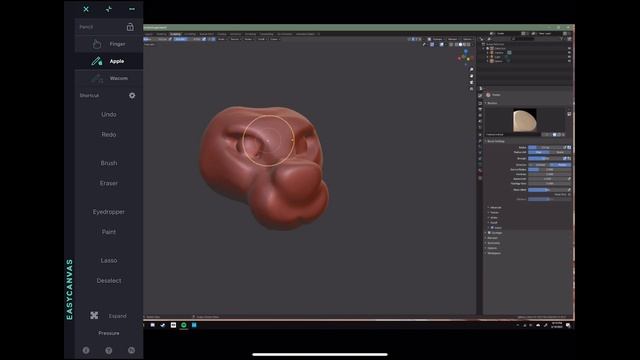This screenshot has width=640, height=360.
Task: Switch to the Shading workspace tab
Action: tap(222, 34)
